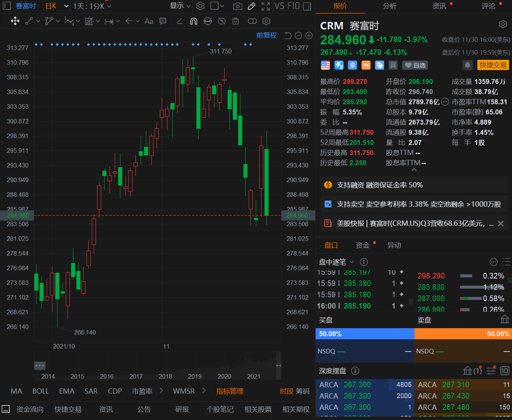Take a chart screenshot with camera icon

[237, 6]
